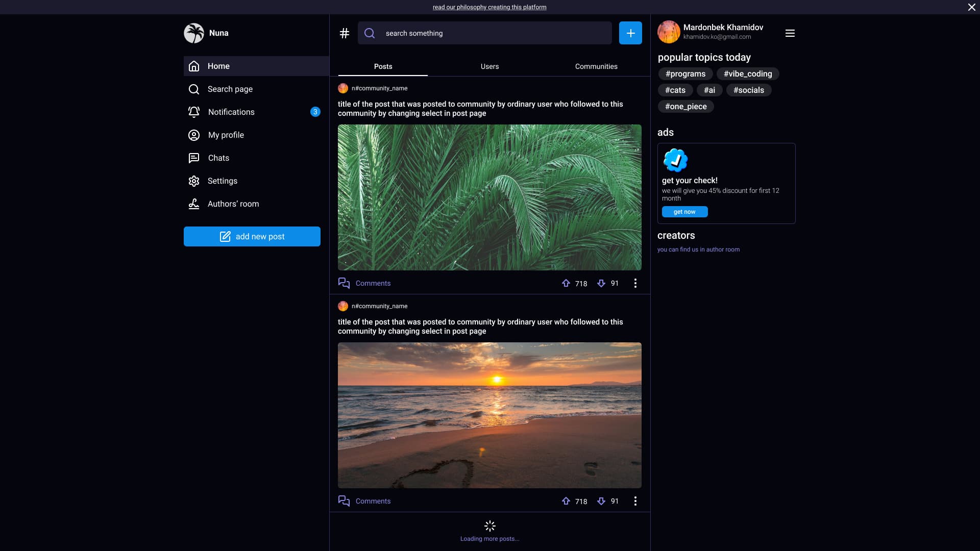The width and height of the screenshot is (980, 551).
Task: Open the hamburger menu near profile
Action: (x=790, y=33)
